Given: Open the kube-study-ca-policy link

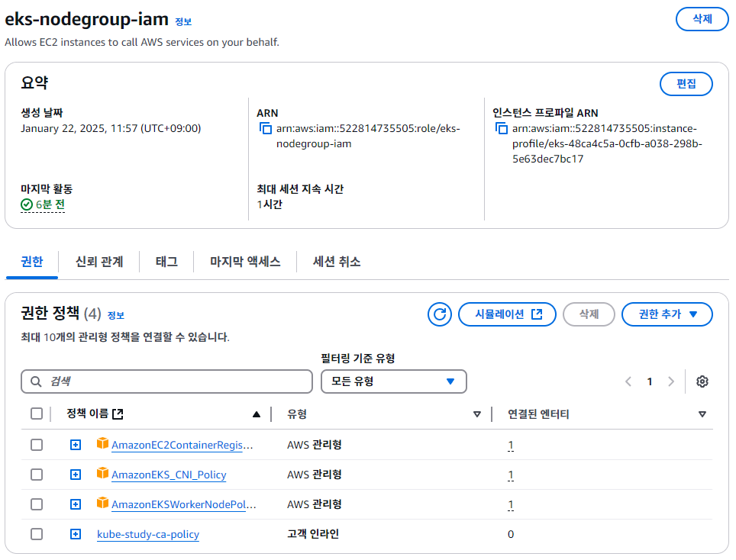Looking at the screenshot, I should 148,534.
